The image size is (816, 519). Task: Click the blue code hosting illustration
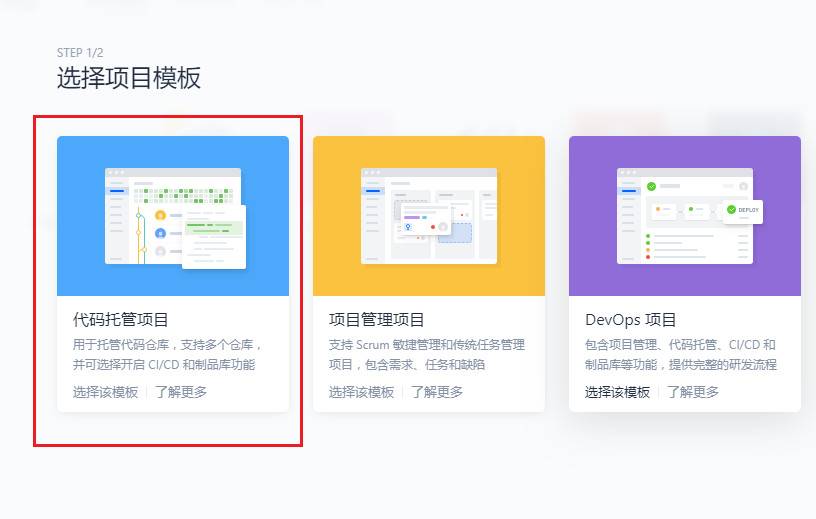pyautogui.click(x=173, y=216)
